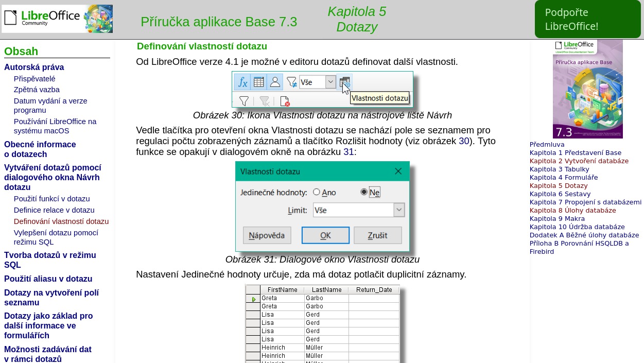Click the green record marker arrow in the table figure
Image resolution: width=644 pixels, height=363 pixels.
point(253,299)
